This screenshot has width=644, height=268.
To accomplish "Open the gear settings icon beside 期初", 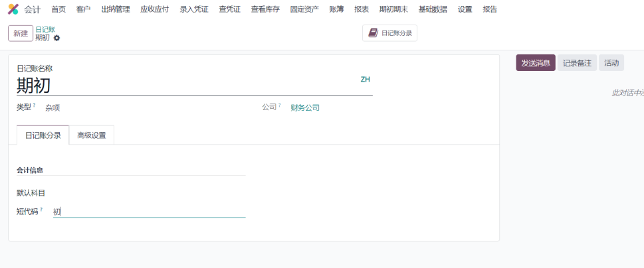I will [56, 38].
